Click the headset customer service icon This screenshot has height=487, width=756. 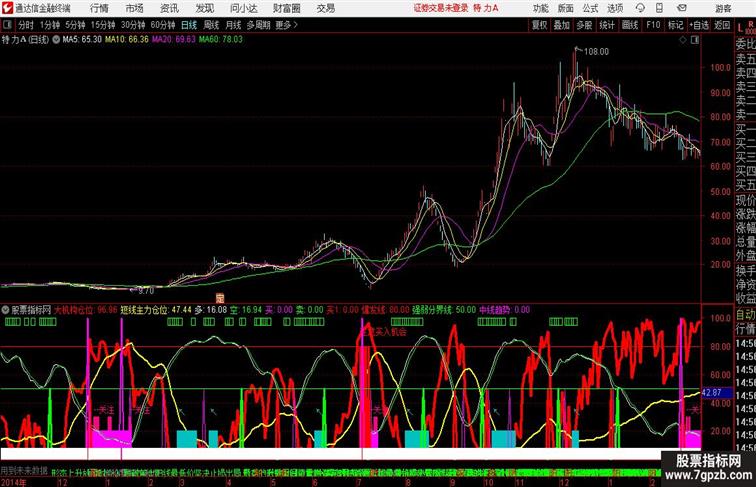[x=640, y=8]
